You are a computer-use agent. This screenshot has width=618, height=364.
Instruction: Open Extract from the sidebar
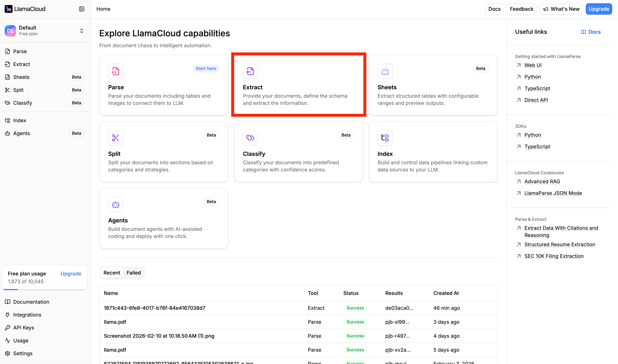point(45,64)
